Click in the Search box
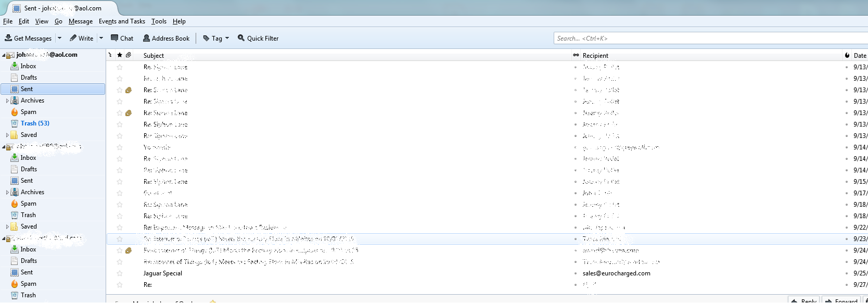This screenshot has width=868, height=303. pos(708,38)
